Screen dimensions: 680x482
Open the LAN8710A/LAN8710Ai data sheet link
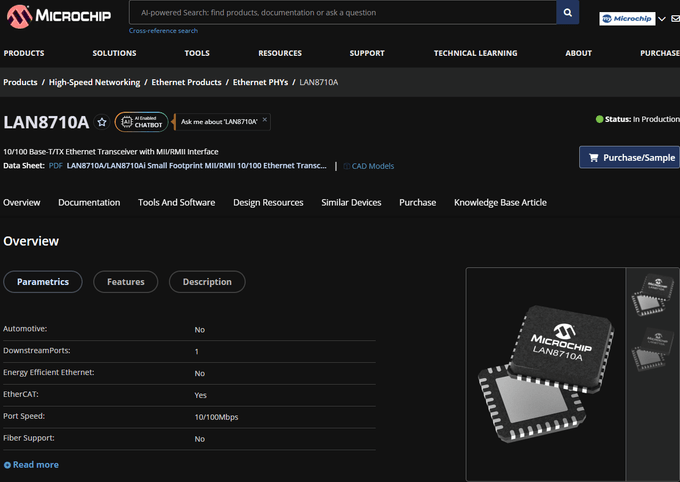[x=196, y=166]
